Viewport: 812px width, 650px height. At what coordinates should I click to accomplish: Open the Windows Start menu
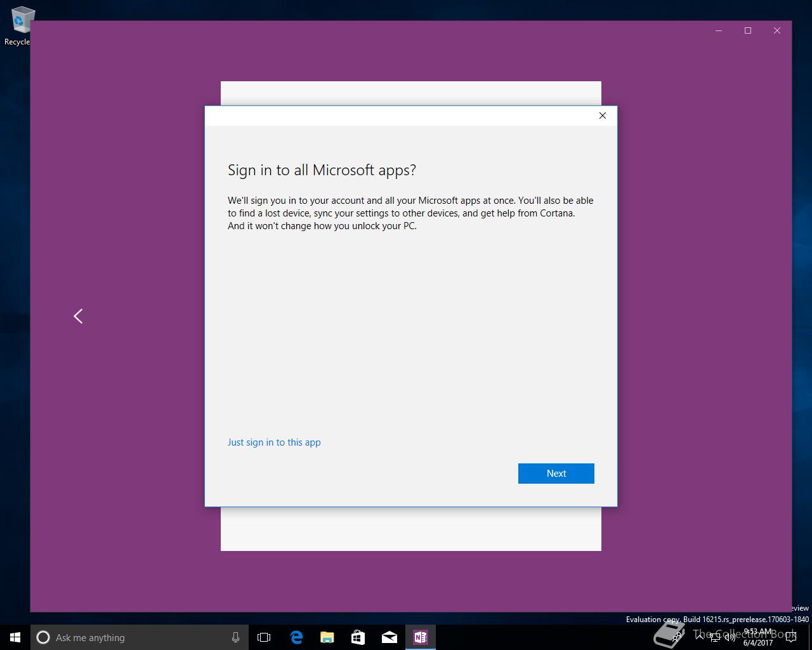[15, 637]
